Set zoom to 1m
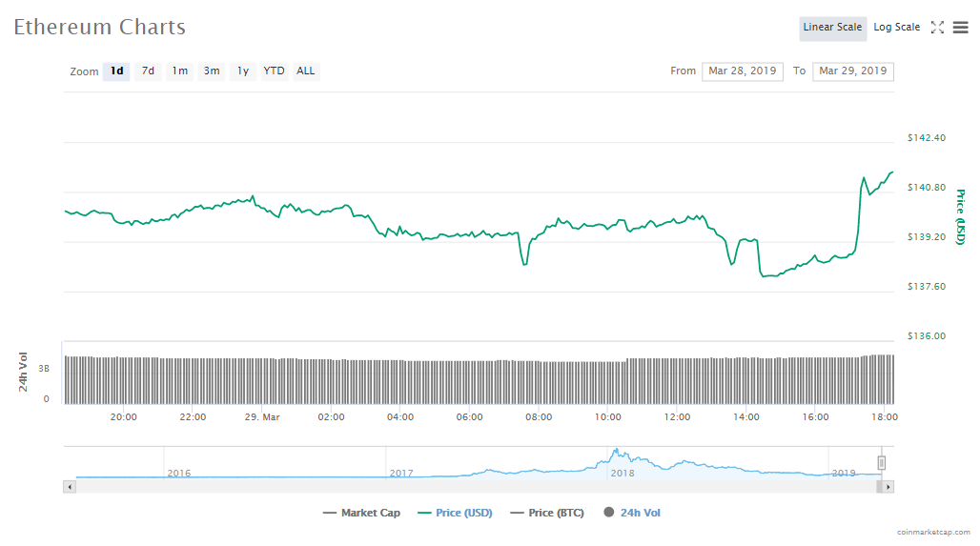This screenshot has width=980, height=546. [x=179, y=71]
